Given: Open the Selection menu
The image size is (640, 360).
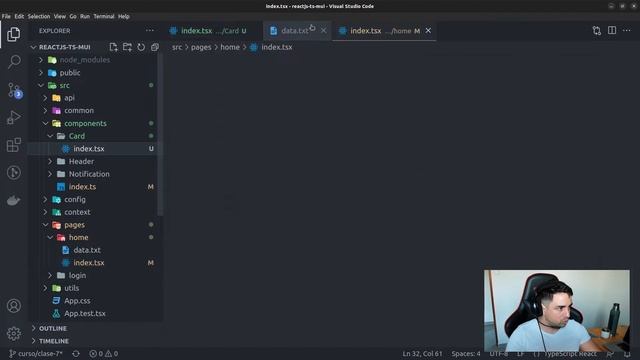Looking at the screenshot, I should [x=39, y=16].
